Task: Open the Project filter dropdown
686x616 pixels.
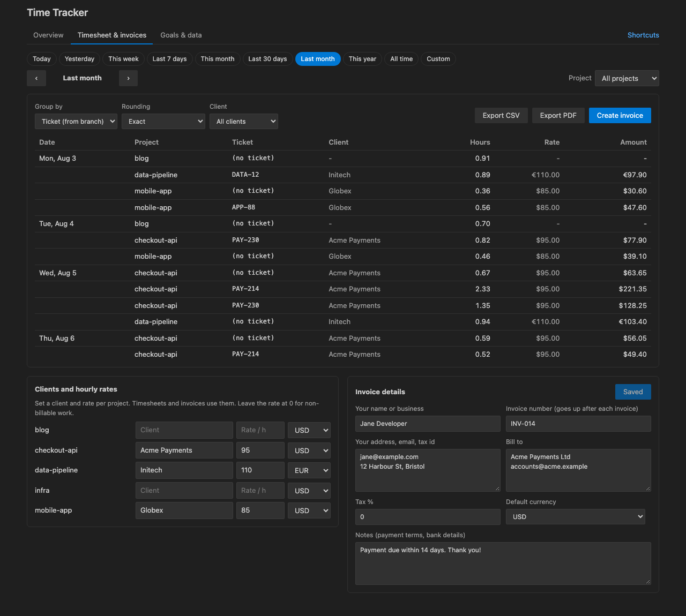Action: [627, 78]
